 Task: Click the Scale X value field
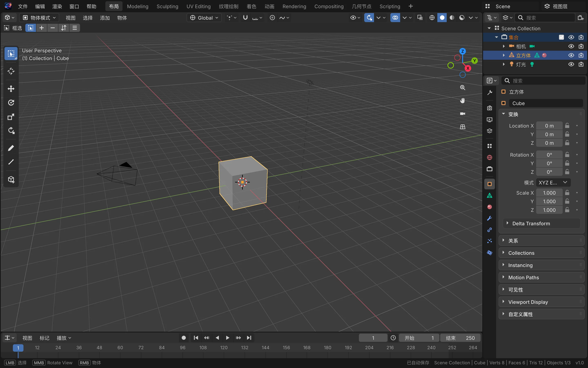pos(549,193)
